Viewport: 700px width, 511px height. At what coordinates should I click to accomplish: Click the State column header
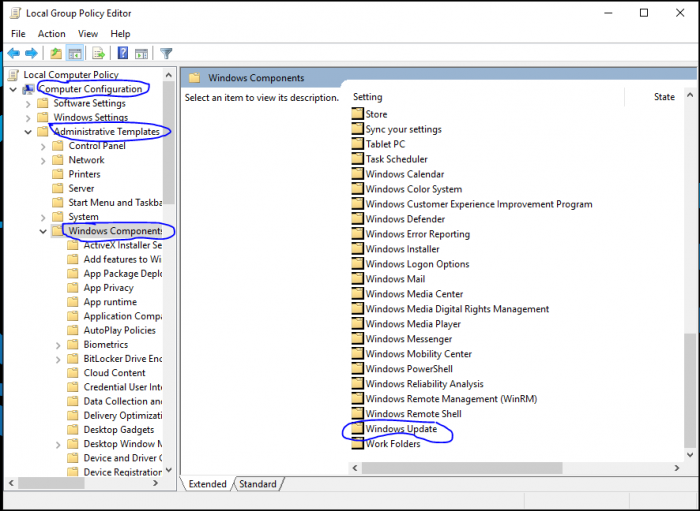[x=664, y=97]
